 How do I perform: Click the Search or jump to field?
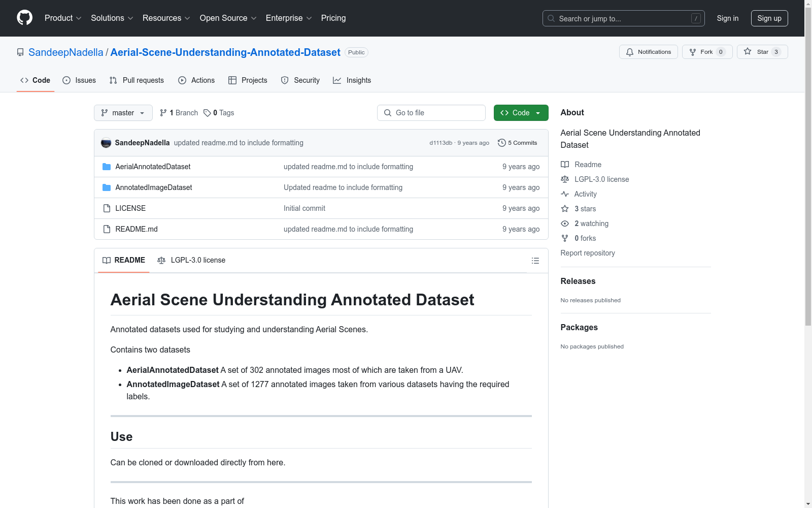tap(624, 18)
